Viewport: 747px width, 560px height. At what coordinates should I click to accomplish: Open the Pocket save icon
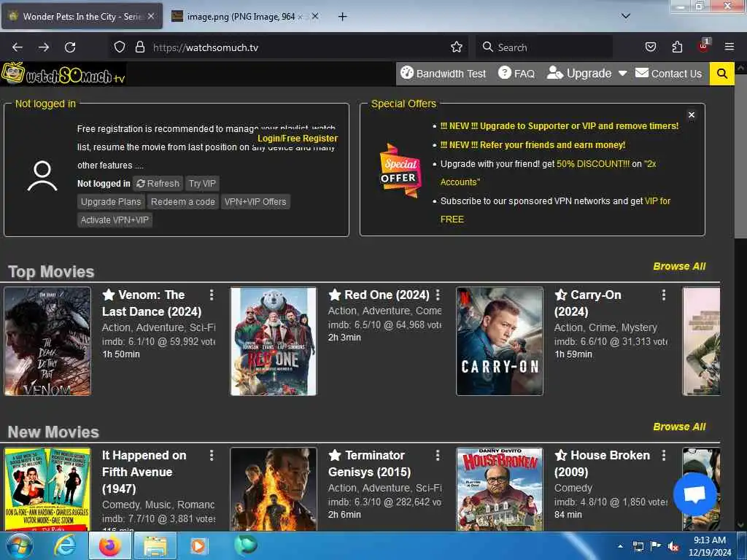650,47
